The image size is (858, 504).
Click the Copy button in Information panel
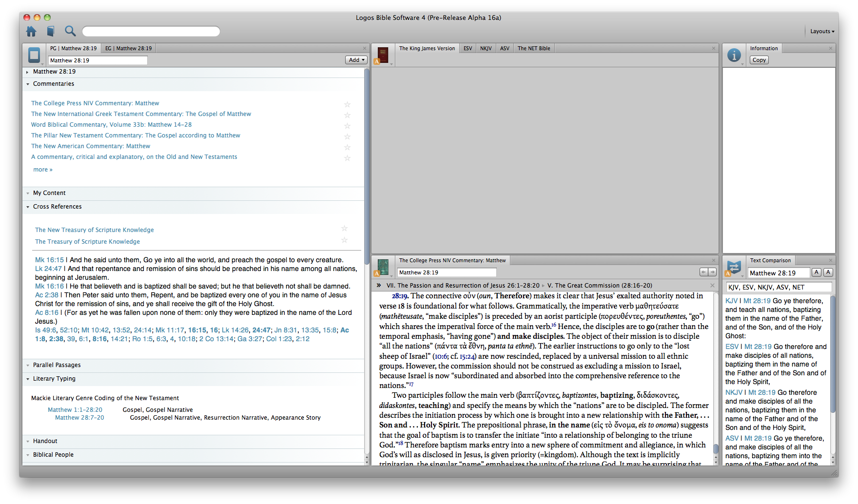759,60
